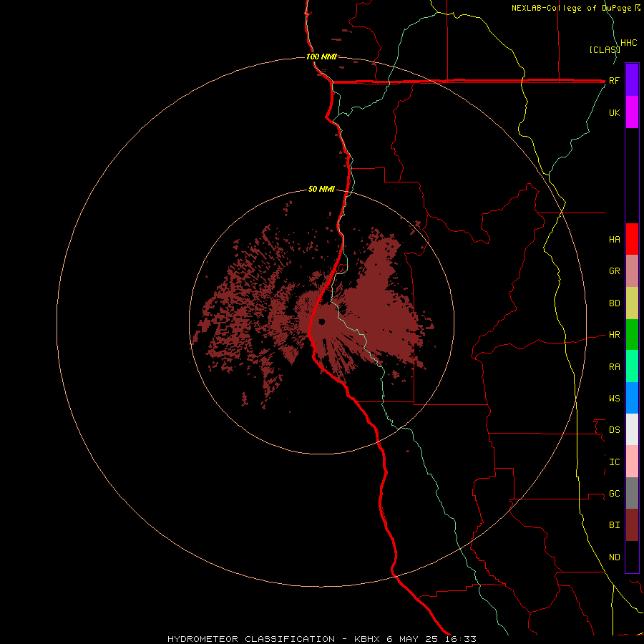Click the purple RF legend swatch

(x=632, y=80)
